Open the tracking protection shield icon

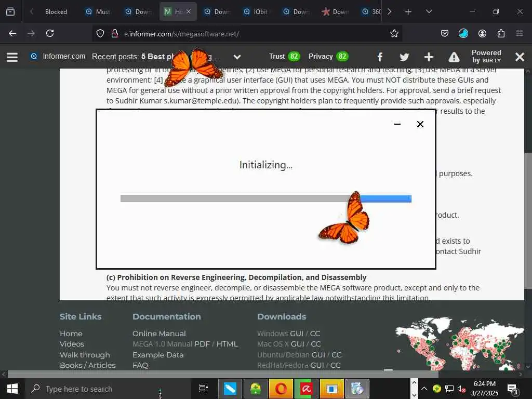100,33
